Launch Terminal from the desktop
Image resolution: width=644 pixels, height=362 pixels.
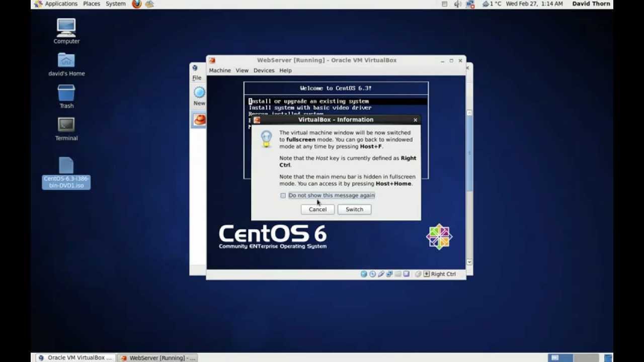pos(66,129)
